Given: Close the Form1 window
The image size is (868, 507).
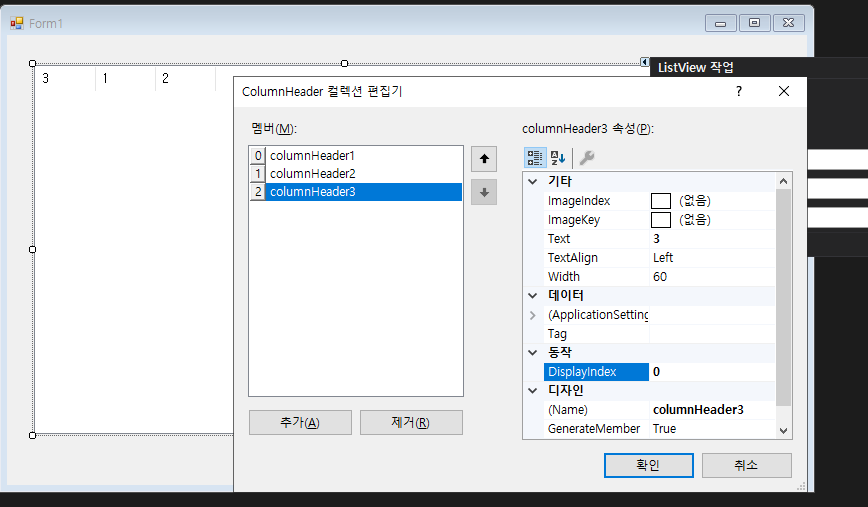Looking at the screenshot, I should 789,23.
